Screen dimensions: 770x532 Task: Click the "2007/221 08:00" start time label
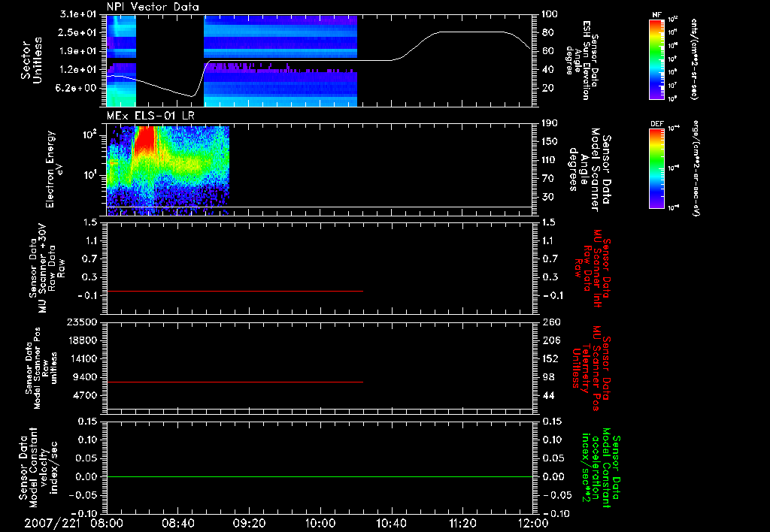point(72,524)
